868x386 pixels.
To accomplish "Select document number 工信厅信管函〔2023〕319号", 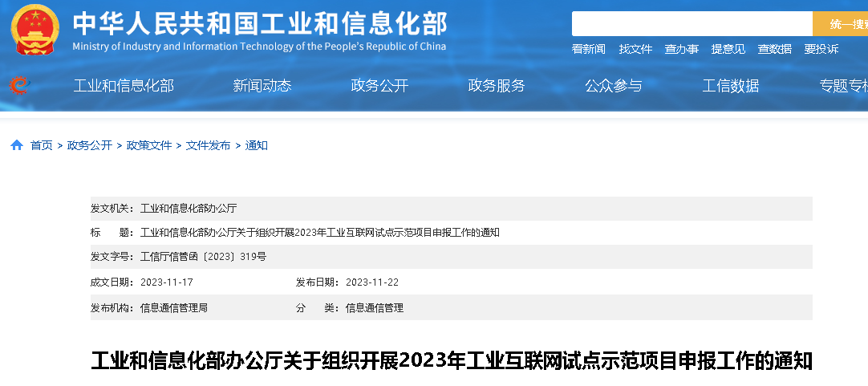I will pyautogui.click(x=203, y=257).
